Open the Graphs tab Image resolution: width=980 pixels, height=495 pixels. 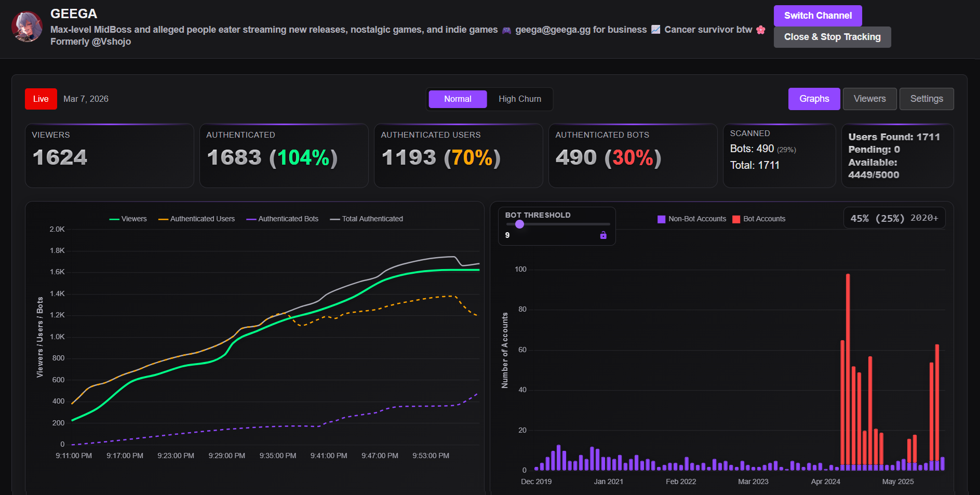[814, 99]
